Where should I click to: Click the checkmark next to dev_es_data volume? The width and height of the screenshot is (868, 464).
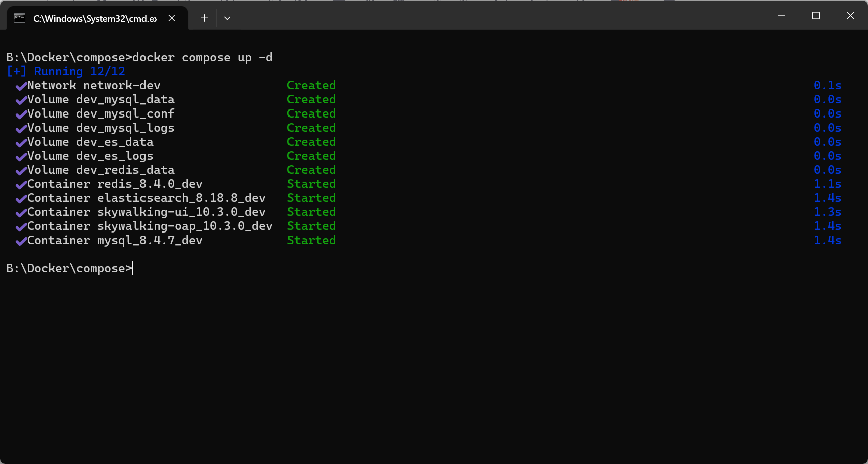click(21, 143)
